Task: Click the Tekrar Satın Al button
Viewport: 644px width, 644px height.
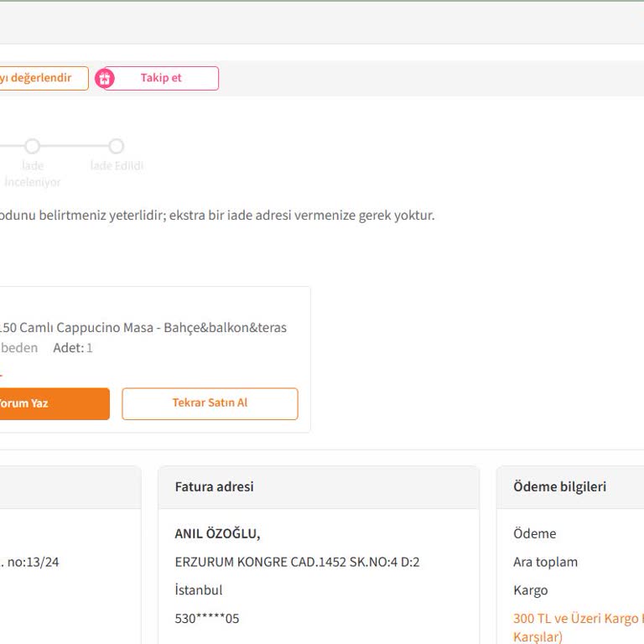Action: pyautogui.click(x=210, y=403)
